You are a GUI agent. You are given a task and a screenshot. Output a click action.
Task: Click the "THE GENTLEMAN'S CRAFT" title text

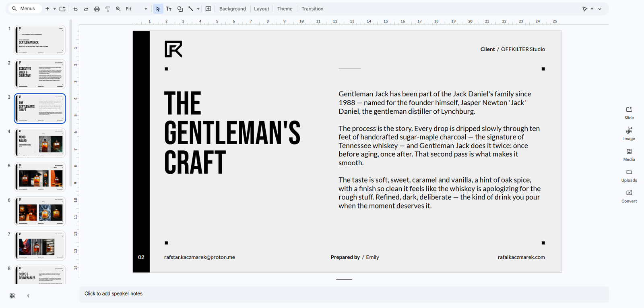232,133
